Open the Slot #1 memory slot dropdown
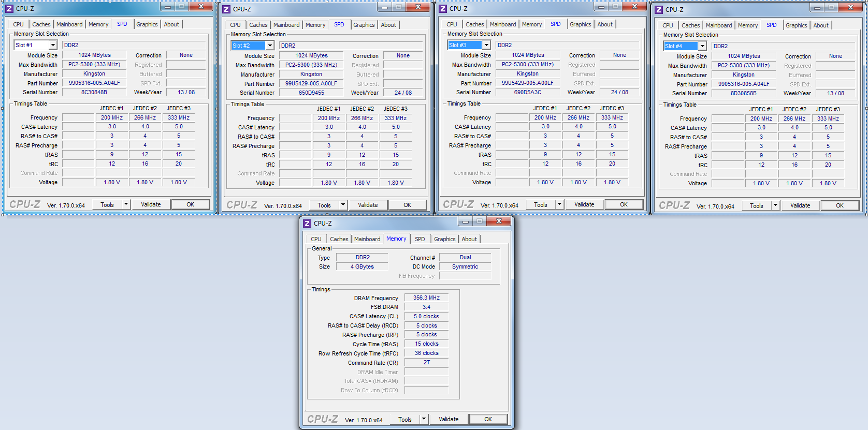Viewport: 868px width, 430px height. click(53, 46)
